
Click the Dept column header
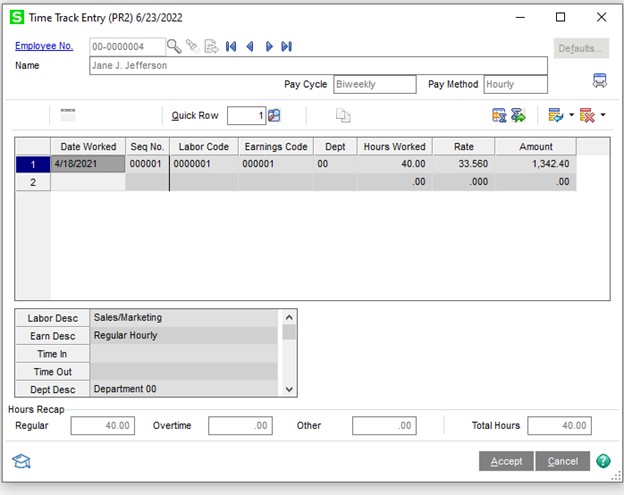coord(335,147)
